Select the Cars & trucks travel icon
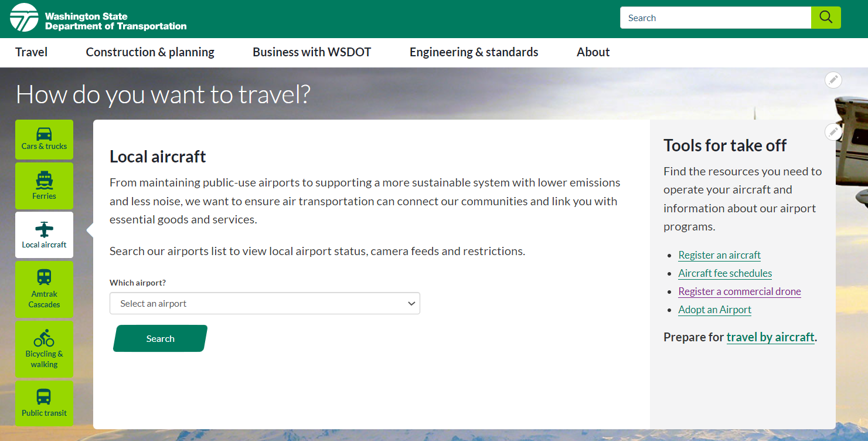 point(44,134)
